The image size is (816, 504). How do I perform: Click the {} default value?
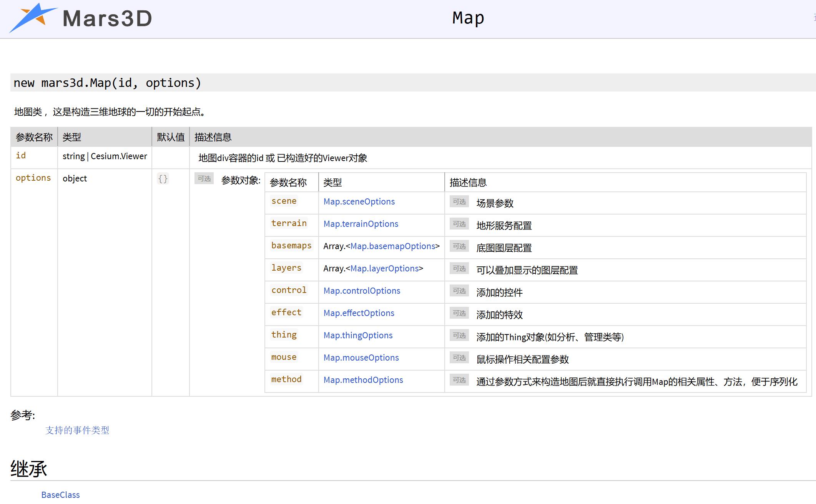click(x=163, y=179)
